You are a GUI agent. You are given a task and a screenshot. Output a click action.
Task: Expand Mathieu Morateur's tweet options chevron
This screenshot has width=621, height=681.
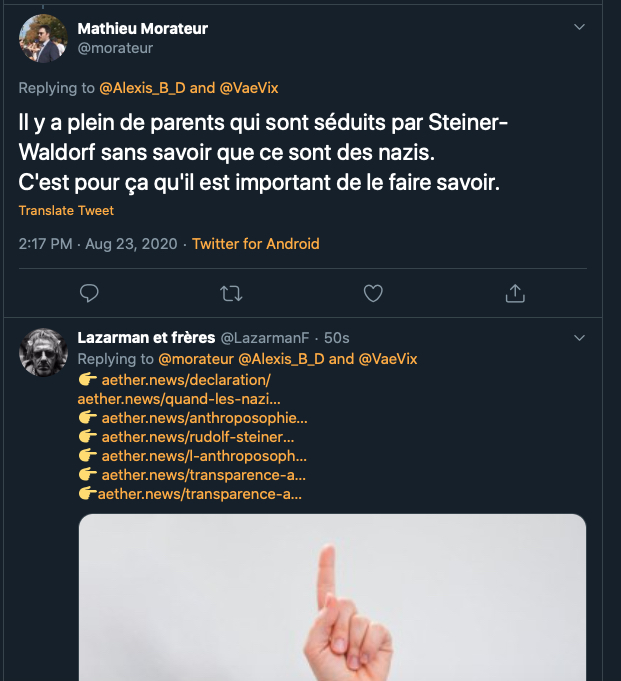pyautogui.click(x=579, y=27)
